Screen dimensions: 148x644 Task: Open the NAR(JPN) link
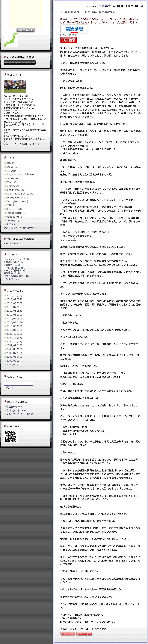pyautogui.click(x=12, y=167)
